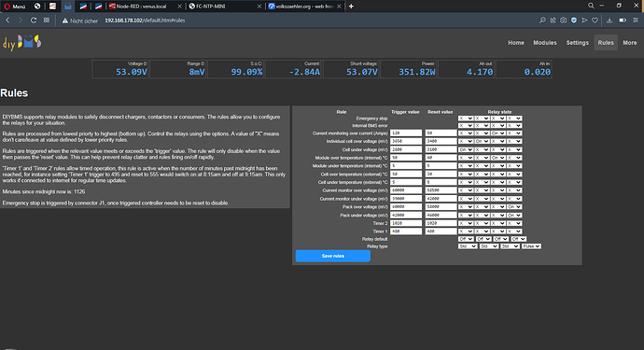Edit Cell under voltage trigger value
This screenshot has height=350, width=644.
(x=406, y=149)
